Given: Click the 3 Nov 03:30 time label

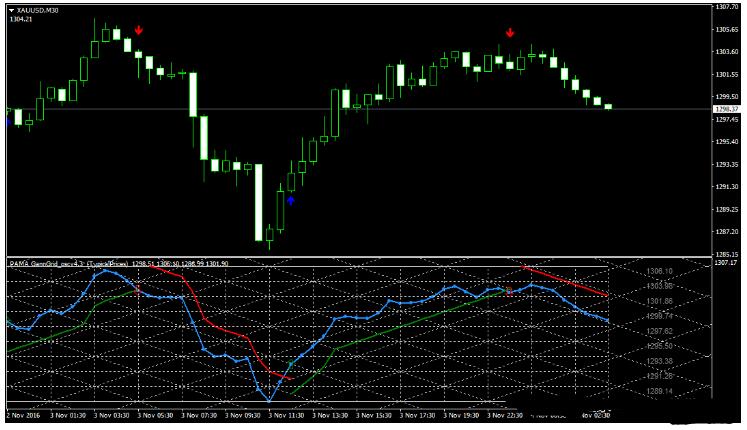Looking at the screenshot, I should [111, 415].
